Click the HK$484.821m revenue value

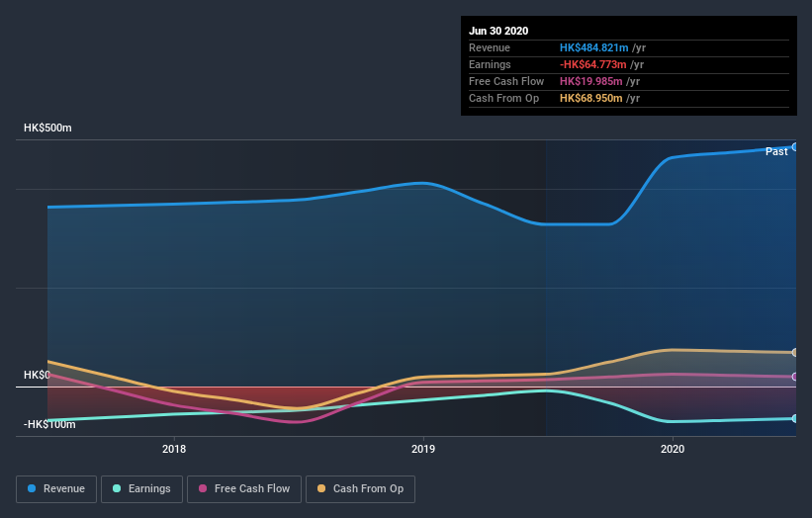pyautogui.click(x=594, y=47)
